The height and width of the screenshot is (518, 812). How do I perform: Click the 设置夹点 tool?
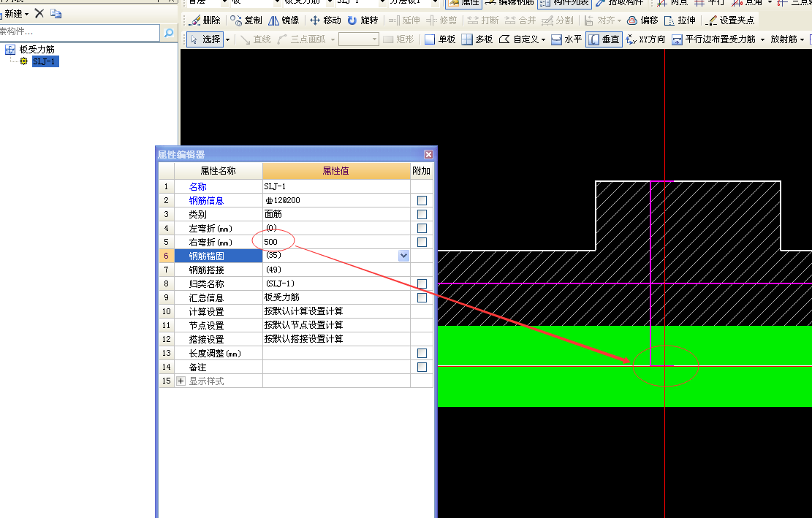click(731, 20)
